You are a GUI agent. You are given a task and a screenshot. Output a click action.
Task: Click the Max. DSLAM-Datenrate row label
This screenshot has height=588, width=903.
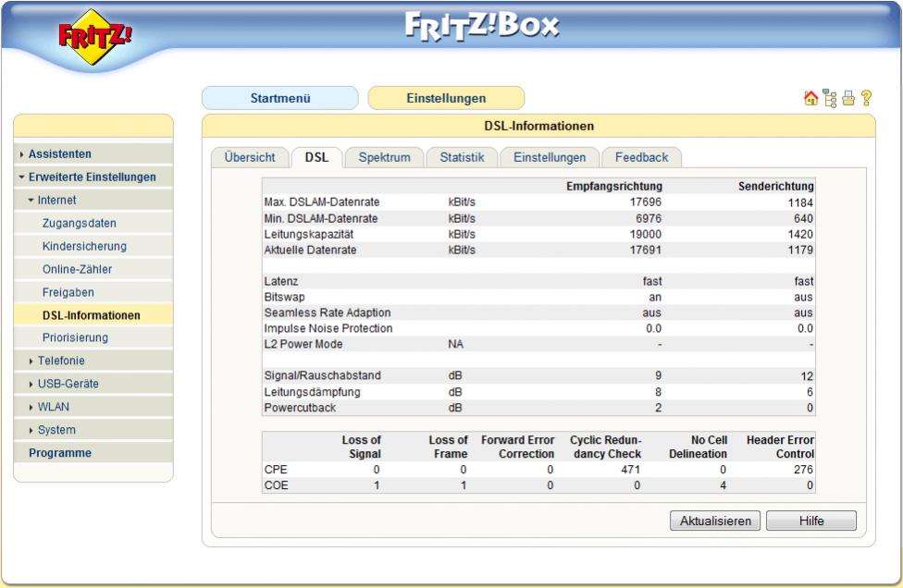[x=321, y=202]
